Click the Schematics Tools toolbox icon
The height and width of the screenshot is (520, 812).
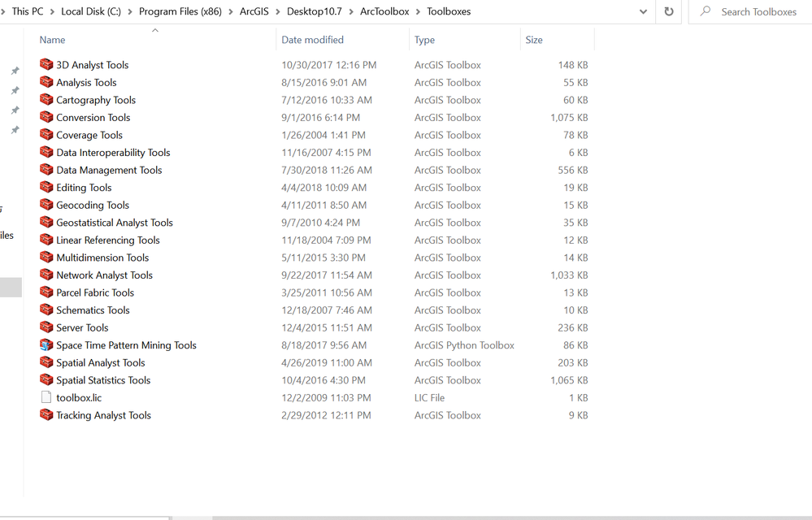click(46, 310)
